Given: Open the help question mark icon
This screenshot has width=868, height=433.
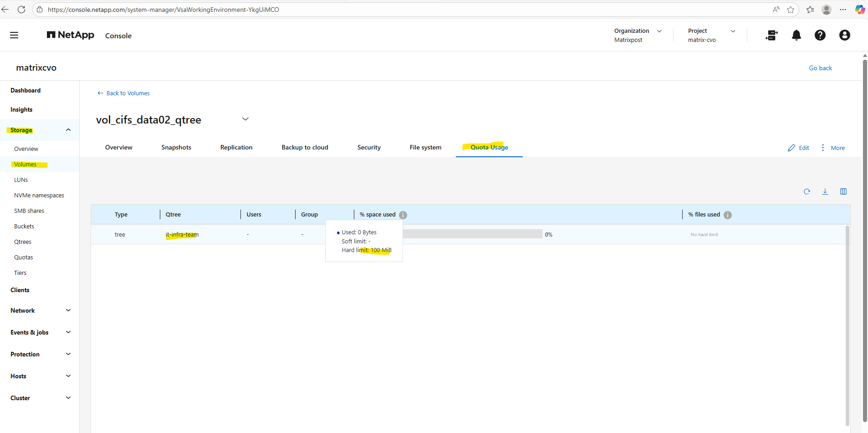Looking at the screenshot, I should pos(820,35).
